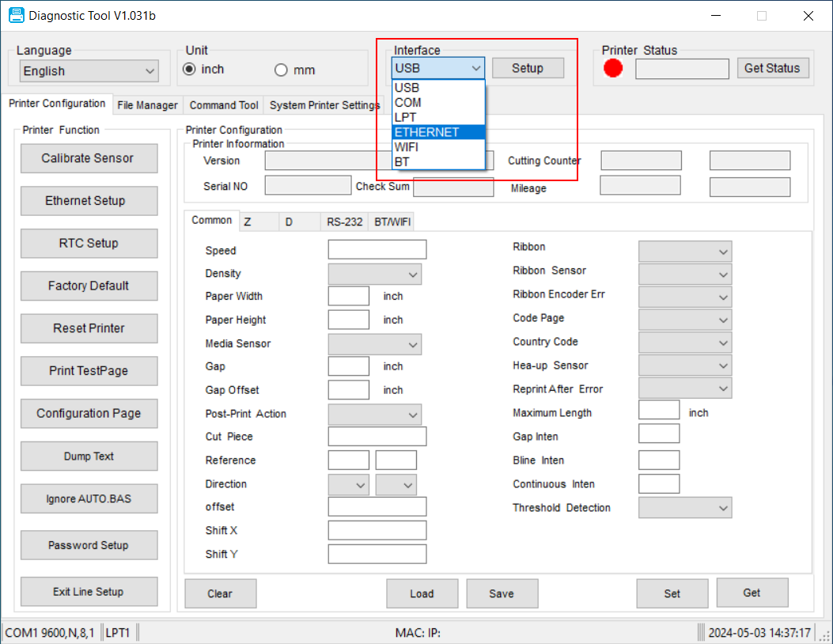Select the mm unit radio button
Screen dimensions: 833x644
281,70
